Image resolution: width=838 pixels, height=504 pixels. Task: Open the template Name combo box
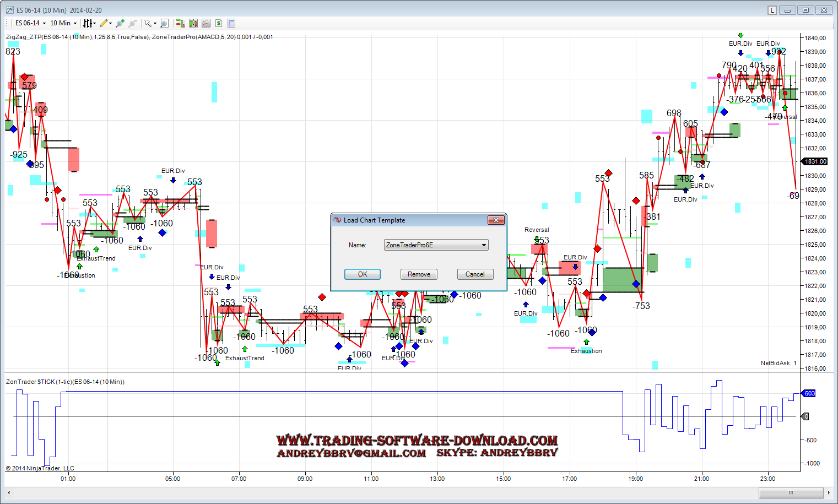(x=436, y=245)
